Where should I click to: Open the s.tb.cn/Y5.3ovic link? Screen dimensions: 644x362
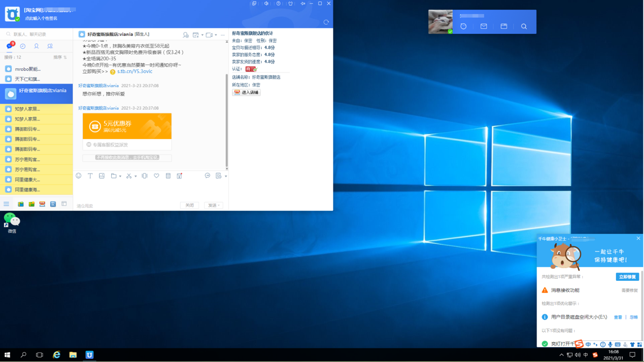coord(135,71)
